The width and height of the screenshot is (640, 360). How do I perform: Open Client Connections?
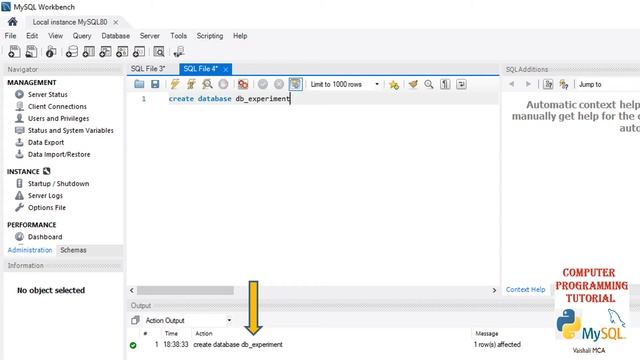pos(57,107)
